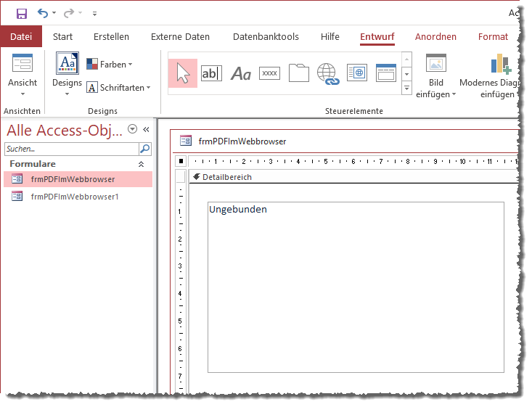Open navigation pane filter menu arrow
532x407 pixels.
132,129
